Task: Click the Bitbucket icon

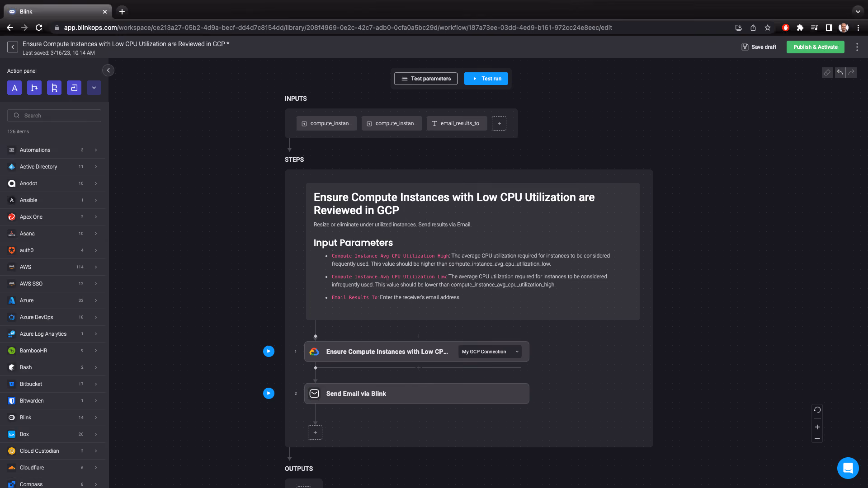Action: coord(12,384)
